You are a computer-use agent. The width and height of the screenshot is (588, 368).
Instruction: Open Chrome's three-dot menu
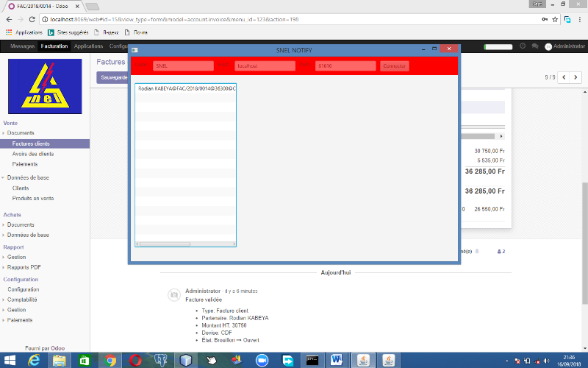pyautogui.click(x=580, y=20)
